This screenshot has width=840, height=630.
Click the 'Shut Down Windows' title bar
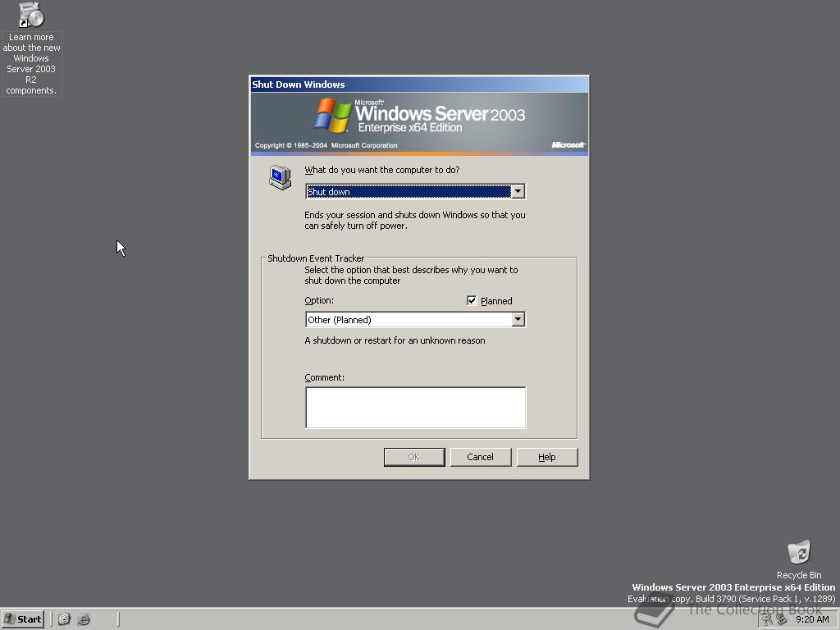coord(419,84)
